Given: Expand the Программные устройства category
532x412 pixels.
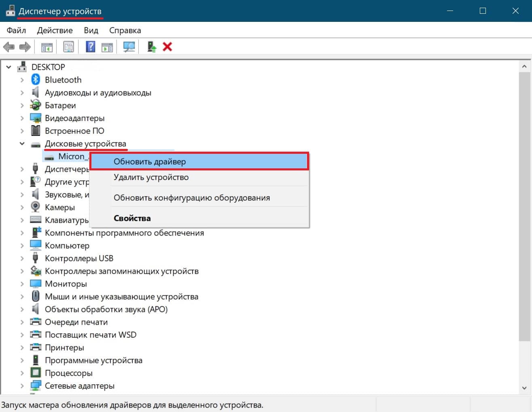Looking at the screenshot, I should pyautogui.click(x=22, y=360).
